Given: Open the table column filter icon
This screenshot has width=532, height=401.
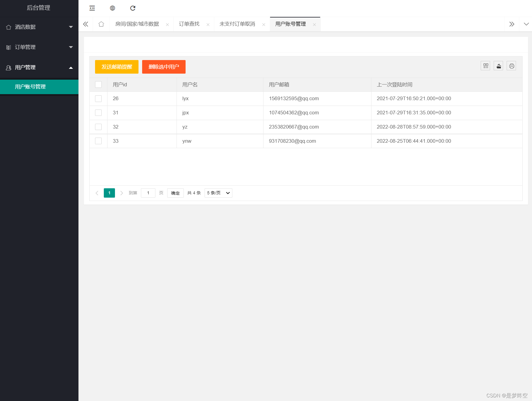Looking at the screenshot, I should [486, 66].
